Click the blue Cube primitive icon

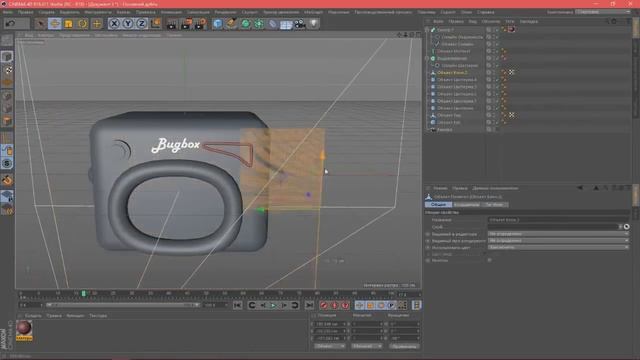218,24
